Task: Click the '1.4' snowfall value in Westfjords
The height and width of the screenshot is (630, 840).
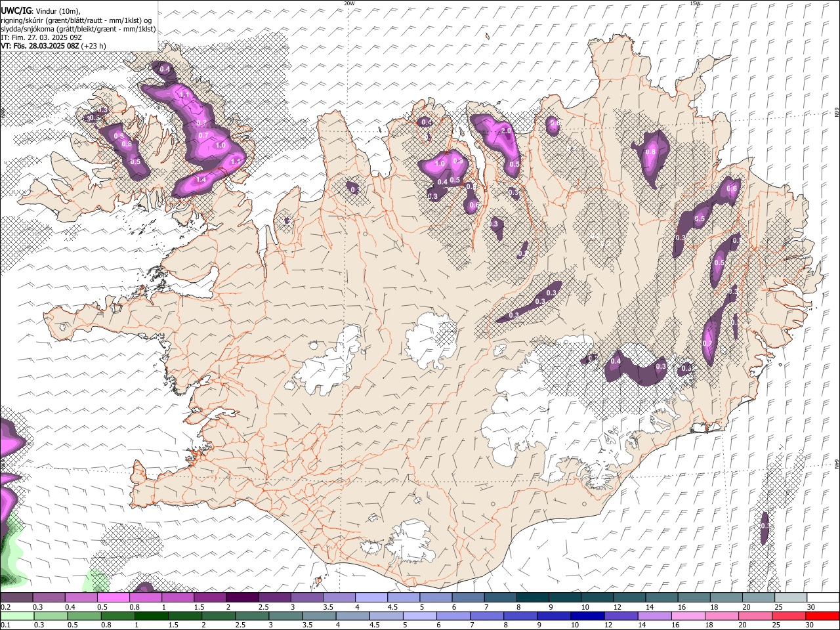Action: click(201, 179)
